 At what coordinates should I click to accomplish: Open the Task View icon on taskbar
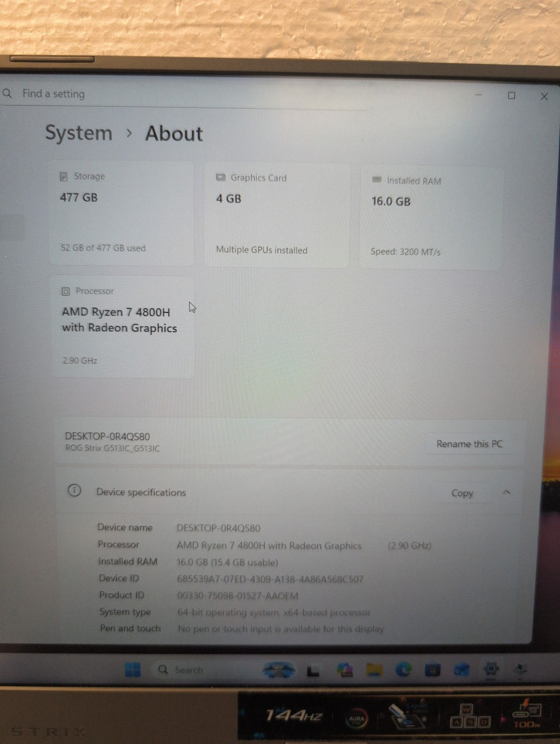coord(313,671)
